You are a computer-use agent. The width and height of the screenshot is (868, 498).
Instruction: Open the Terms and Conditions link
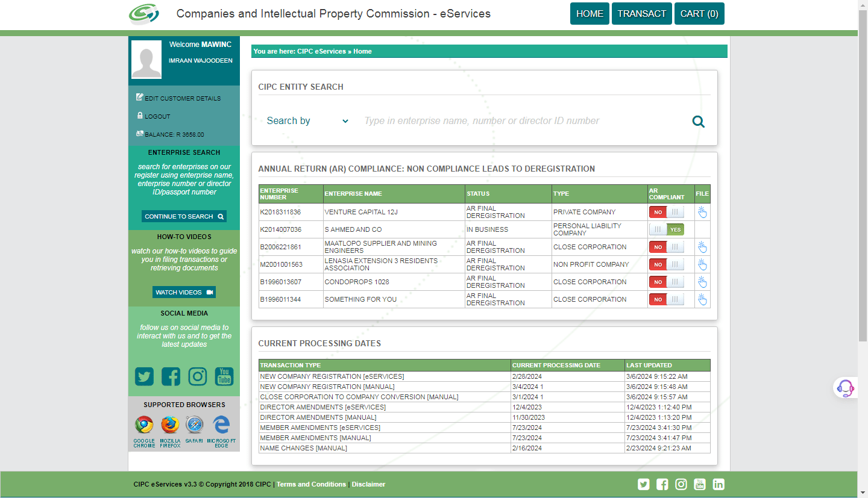pyautogui.click(x=311, y=484)
